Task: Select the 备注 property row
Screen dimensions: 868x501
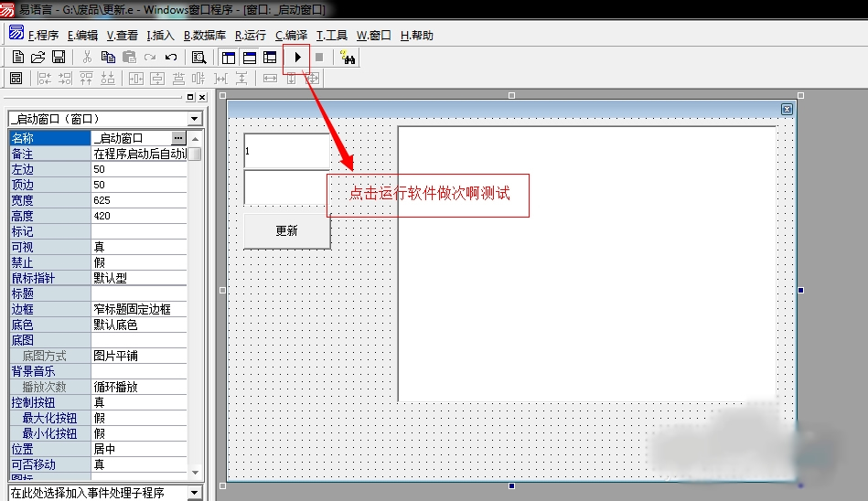Action: click(x=98, y=154)
